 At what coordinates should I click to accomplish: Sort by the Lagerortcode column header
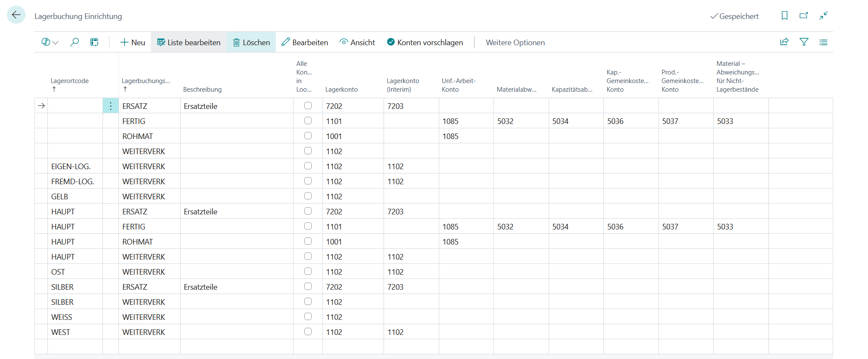[69, 81]
